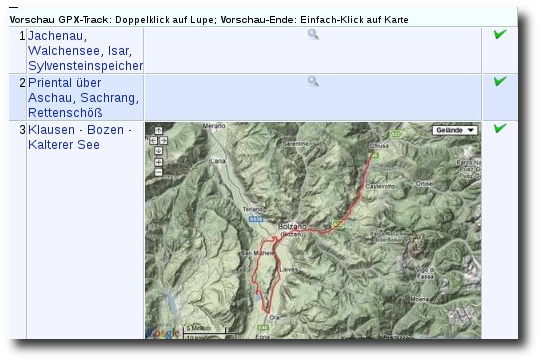Open the Klausen - Bozen - Kalterer See link
The height and width of the screenshot is (362, 541).
point(80,137)
